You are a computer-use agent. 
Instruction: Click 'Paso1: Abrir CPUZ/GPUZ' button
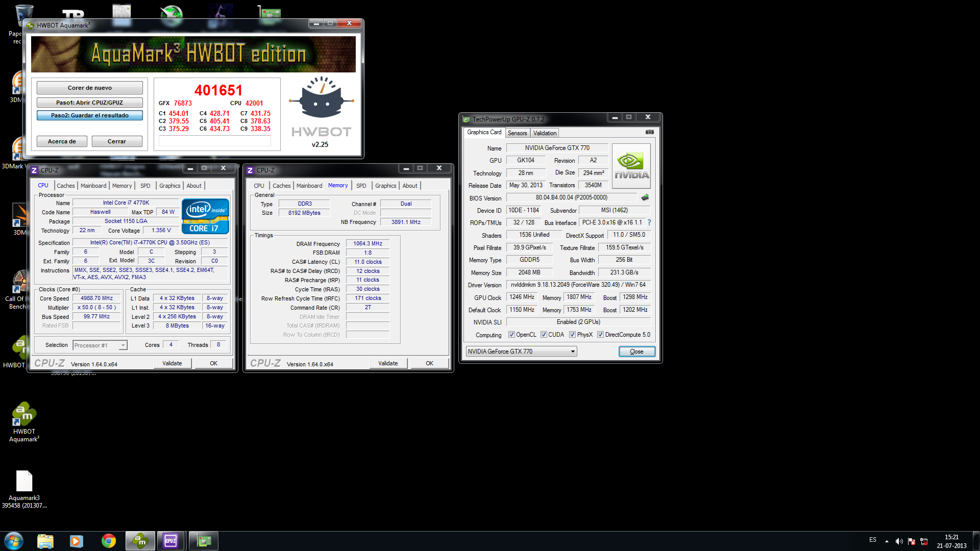(90, 103)
